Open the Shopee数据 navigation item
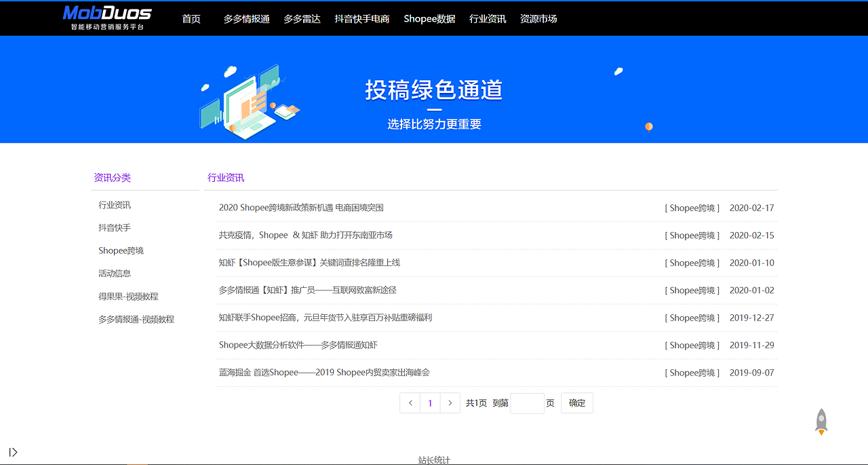The image size is (868, 465). pos(429,19)
